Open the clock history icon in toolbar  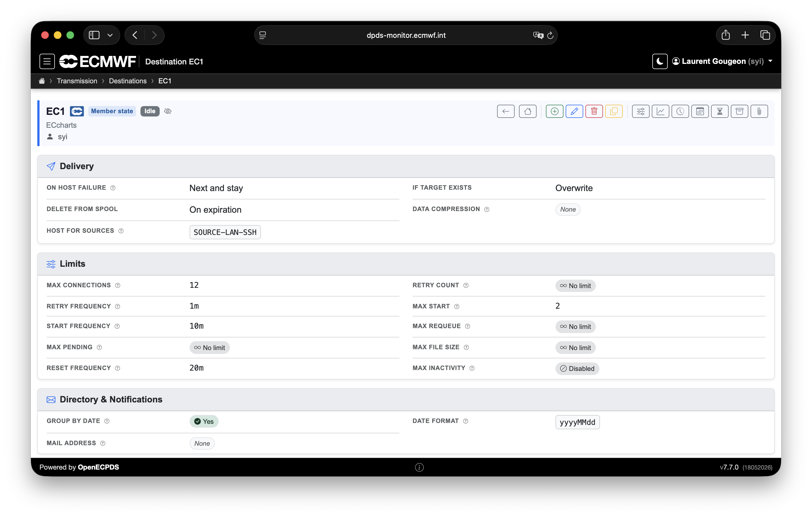680,111
